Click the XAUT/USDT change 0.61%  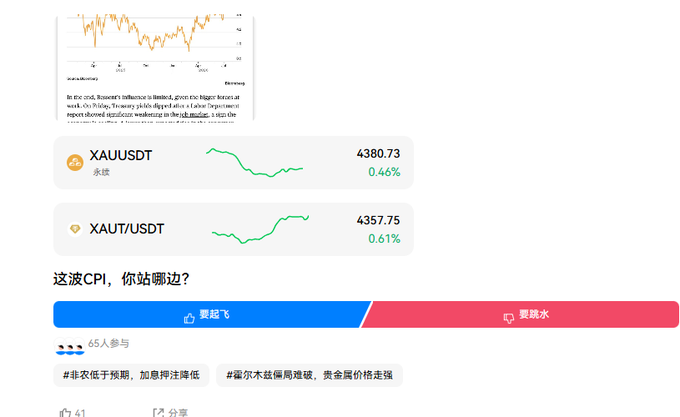point(384,239)
